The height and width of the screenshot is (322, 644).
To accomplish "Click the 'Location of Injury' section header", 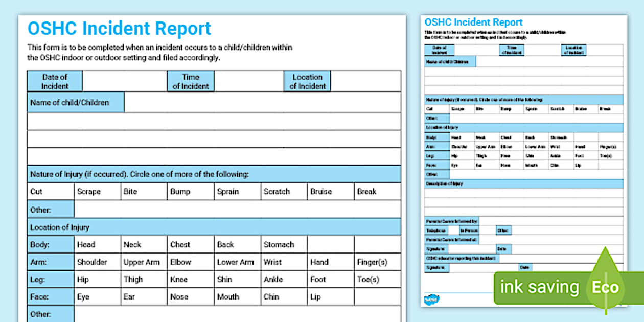I will click(60, 227).
